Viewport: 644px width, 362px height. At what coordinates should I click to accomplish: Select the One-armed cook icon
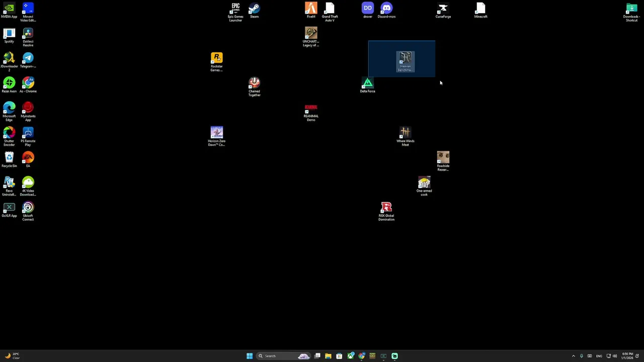point(424,187)
